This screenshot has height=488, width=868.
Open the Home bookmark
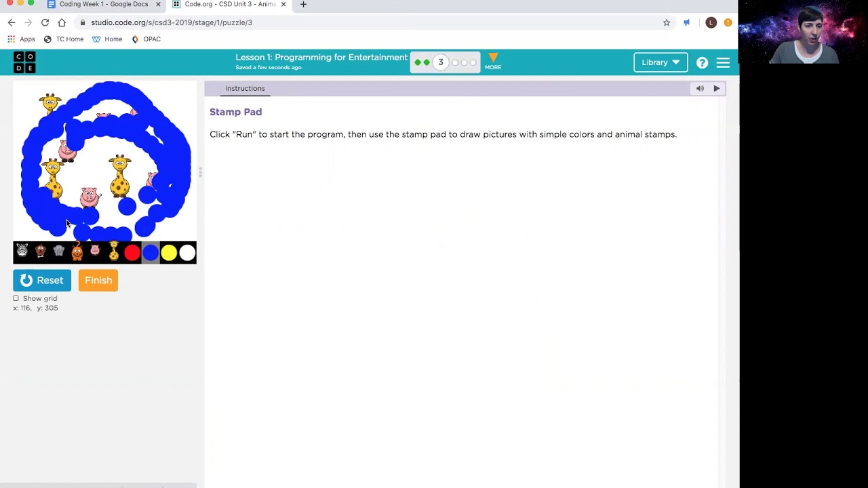[107, 39]
